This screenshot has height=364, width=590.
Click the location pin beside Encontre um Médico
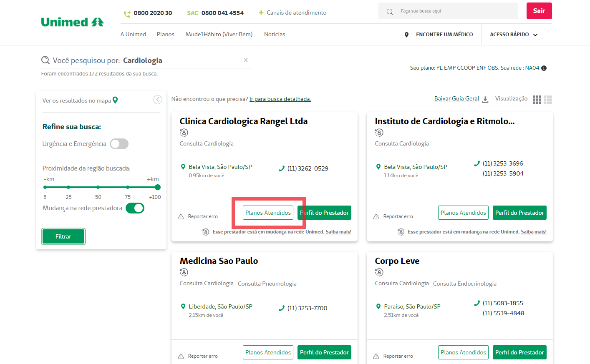click(x=406, y=35)
